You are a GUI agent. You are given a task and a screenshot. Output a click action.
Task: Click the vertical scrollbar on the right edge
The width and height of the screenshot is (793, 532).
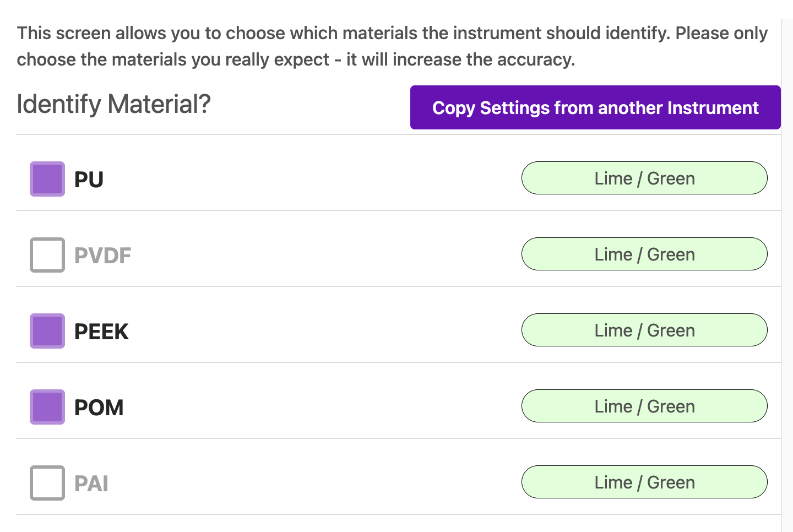point(787,275)
